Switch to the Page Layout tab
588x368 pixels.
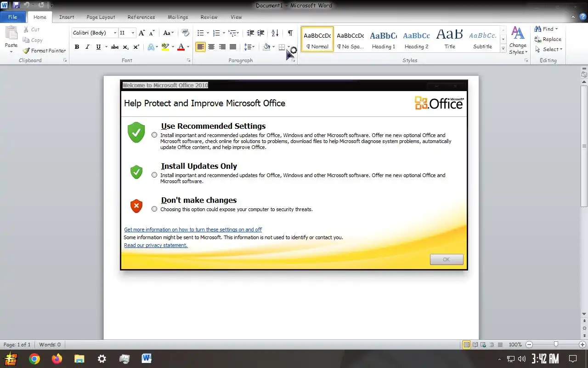coord(101,17)
